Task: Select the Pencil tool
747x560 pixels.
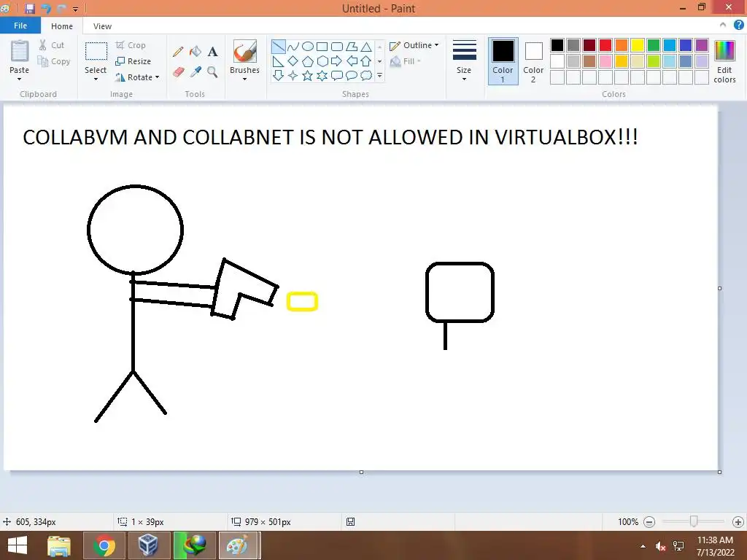Action: [x=178, y=52]
